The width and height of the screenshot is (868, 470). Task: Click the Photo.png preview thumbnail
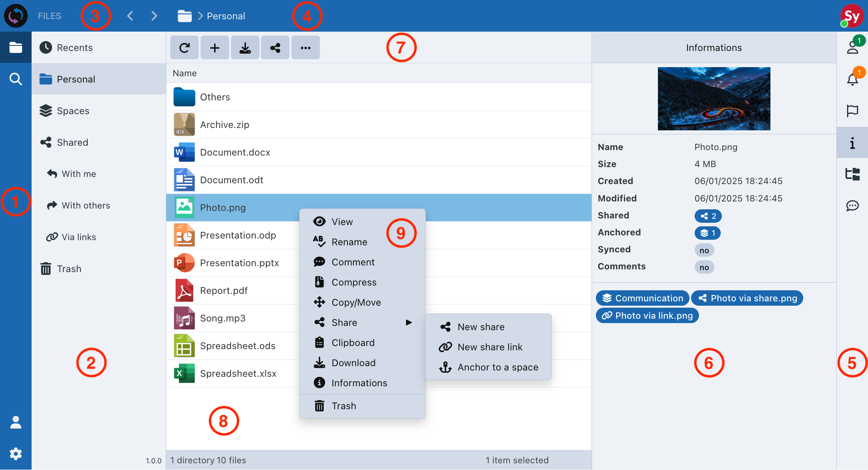(714, 98)
